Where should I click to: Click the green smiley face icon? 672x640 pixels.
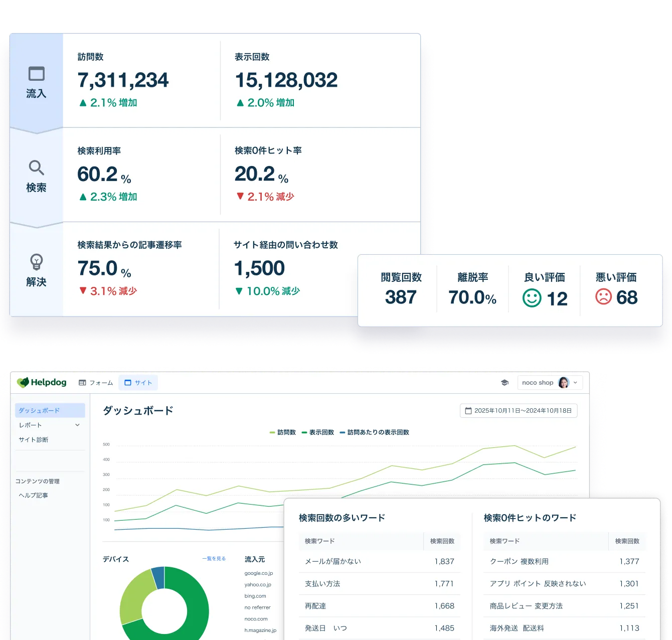[x=532, y=298]
